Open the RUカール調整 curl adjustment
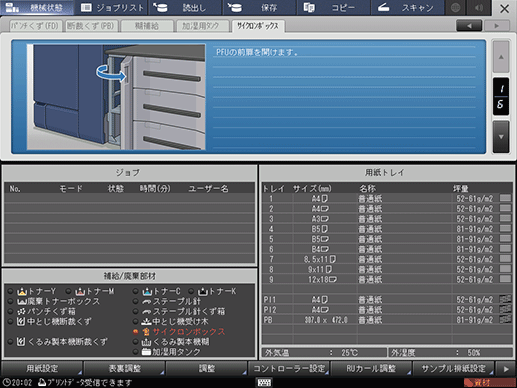 [371, 368]
